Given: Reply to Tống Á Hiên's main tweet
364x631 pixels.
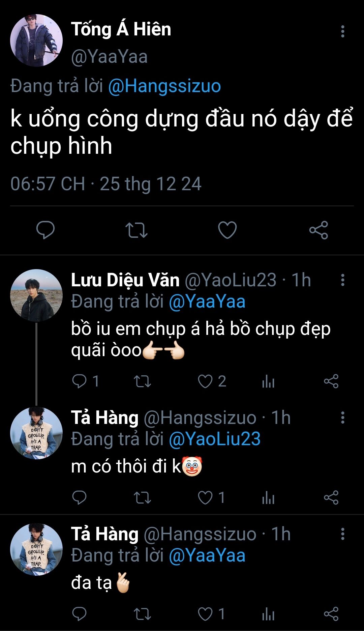Looking at the screenshot, I should click(x=45, y=230).
